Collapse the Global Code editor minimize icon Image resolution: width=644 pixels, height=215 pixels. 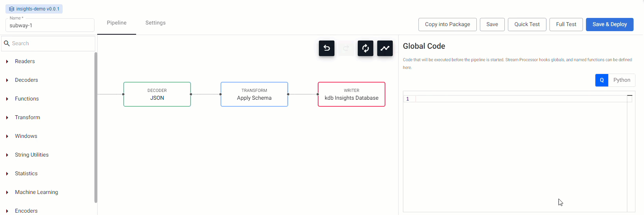click(x=630, y=95)
